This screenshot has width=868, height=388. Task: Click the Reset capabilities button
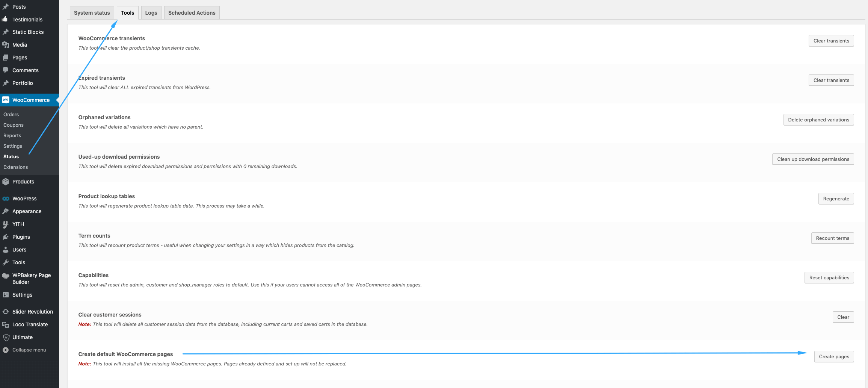point(829,277)
